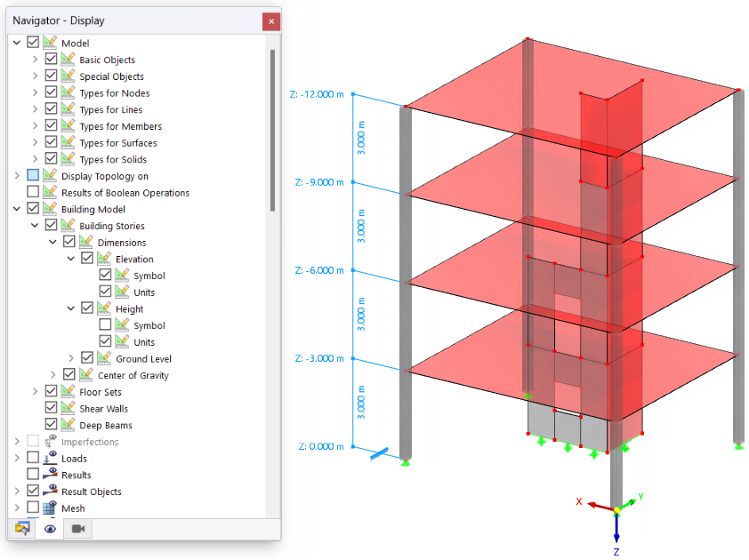Screen dimensions: 749x560
Task: Click the Z axis label in coordinate system
Action: [616, 552]
